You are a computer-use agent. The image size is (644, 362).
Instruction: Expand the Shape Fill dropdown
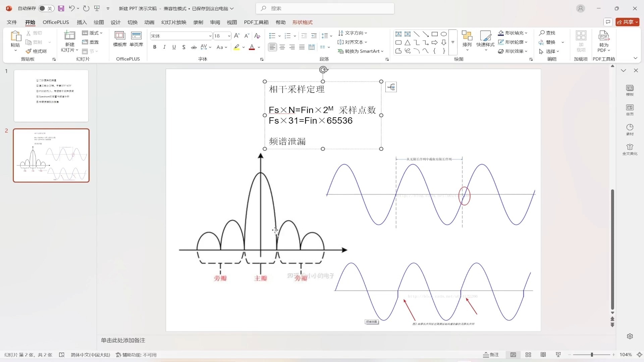(x=526, y=33)
